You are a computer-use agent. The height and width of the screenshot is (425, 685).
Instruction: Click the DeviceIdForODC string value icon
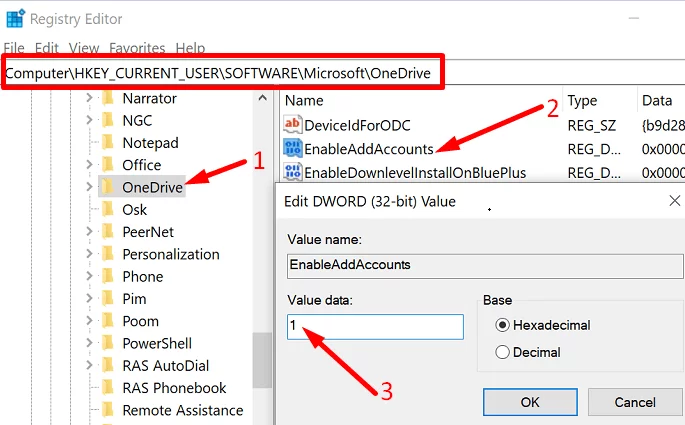[292, 124]
